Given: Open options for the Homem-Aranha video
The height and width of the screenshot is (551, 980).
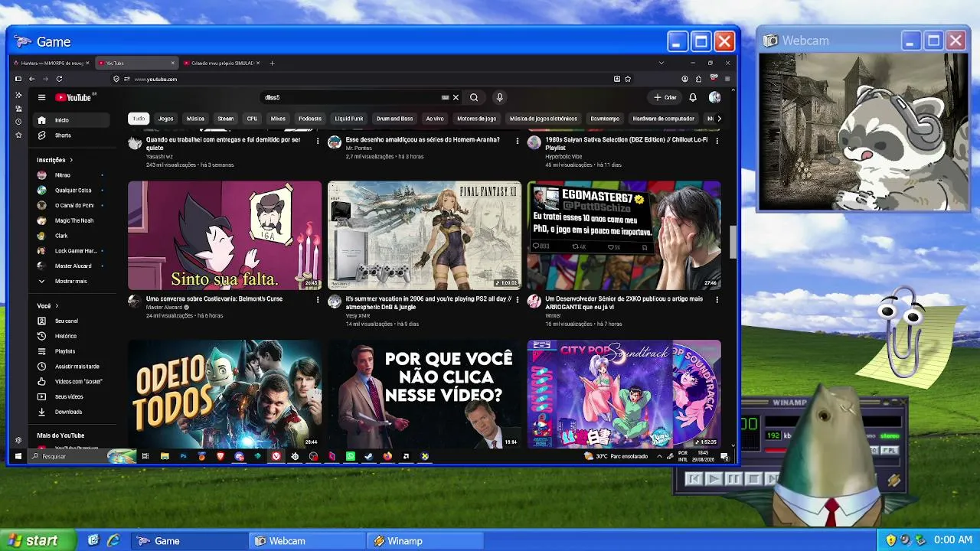Looking at the screenshot, I should (518, 141).
